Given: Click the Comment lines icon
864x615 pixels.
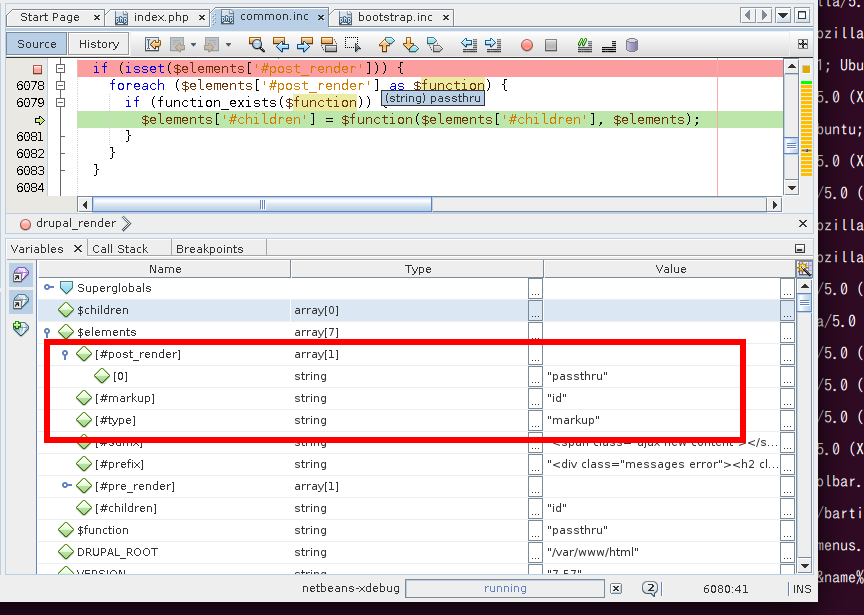Looking at the screenshot, I should (x=585, y=45).
